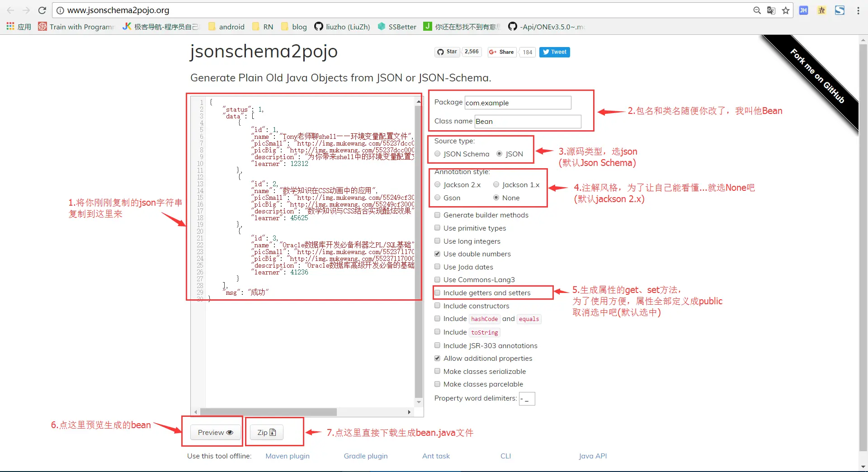Click the editor horizontal scrollbar thumb

269,412
